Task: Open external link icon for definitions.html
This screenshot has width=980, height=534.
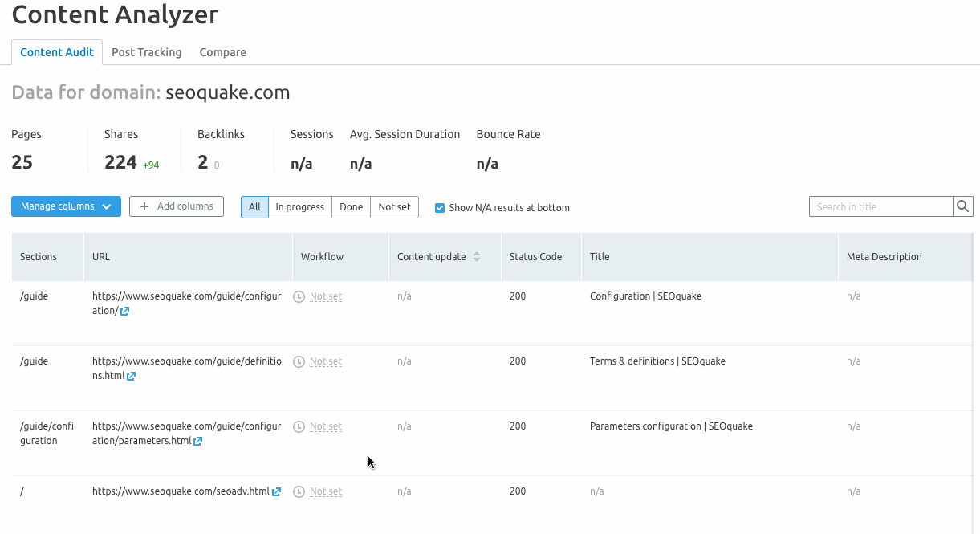Action: click(x=131, y=377)
